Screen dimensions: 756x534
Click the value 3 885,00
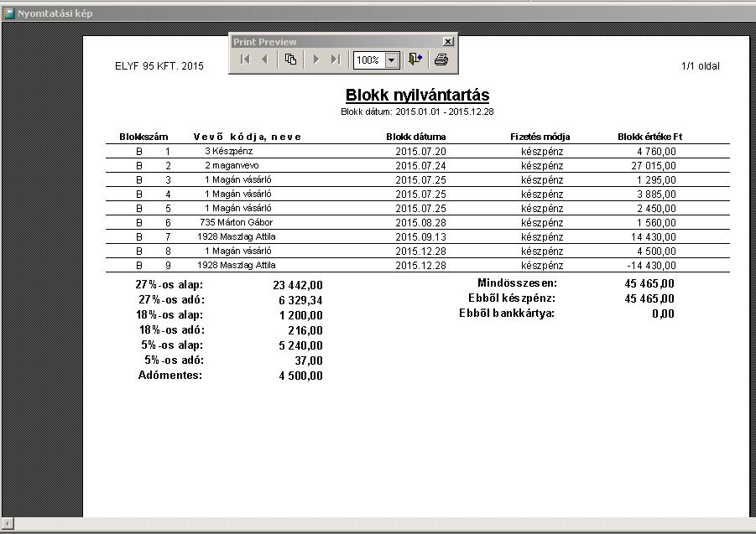656,194
